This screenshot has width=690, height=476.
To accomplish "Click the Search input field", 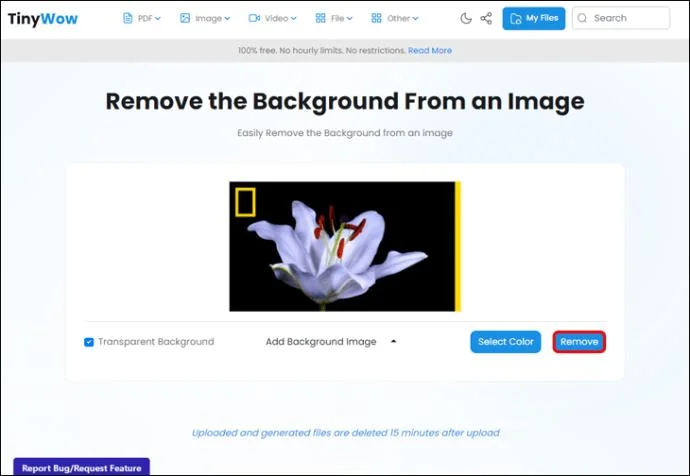I will [621, 18].
